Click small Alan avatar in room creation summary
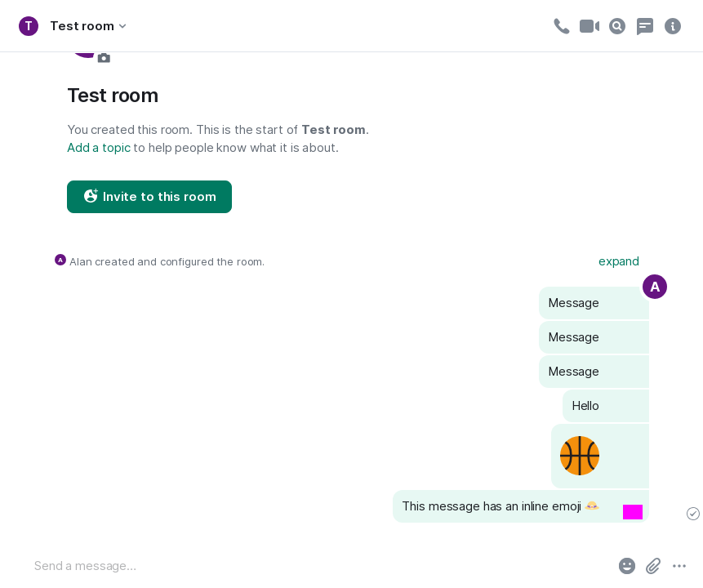Image resolution: width=703 pixels, height=588 pixels. (x=60, y=261)
